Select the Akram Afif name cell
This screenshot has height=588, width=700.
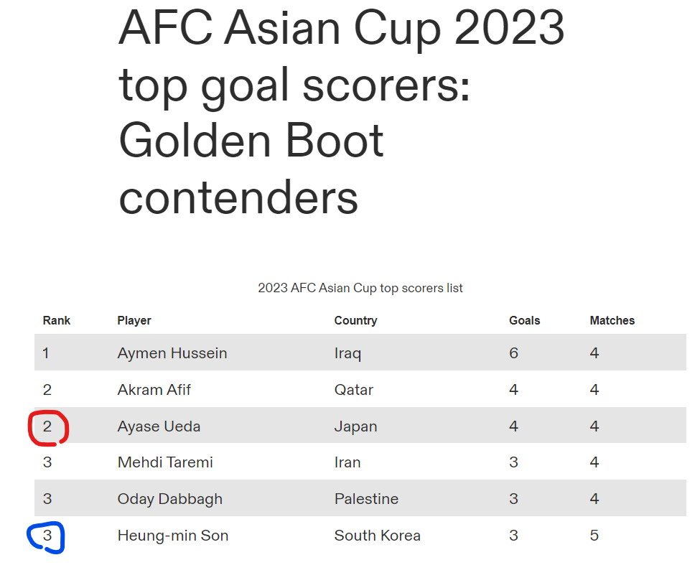154,390
